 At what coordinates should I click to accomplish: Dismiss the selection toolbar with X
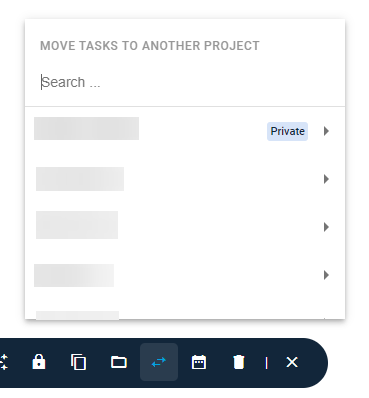click(292, 362)
